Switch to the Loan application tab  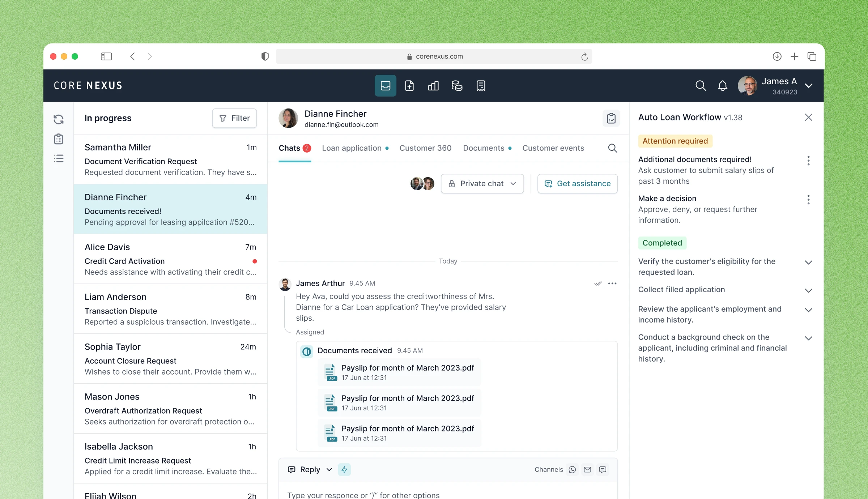click(x=355, y=148)
